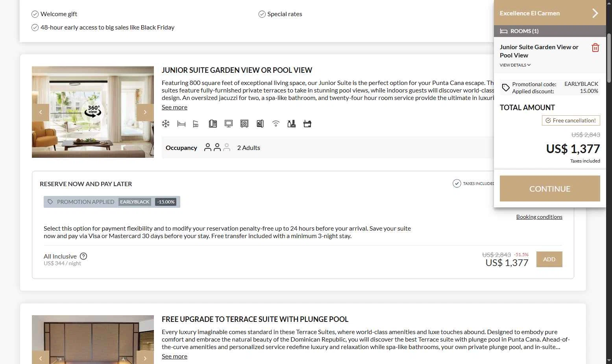Viewport: 612px width, 364px height.
Task: Expand VIEW DETAILS for the selected room
Action: click(515, 65)
